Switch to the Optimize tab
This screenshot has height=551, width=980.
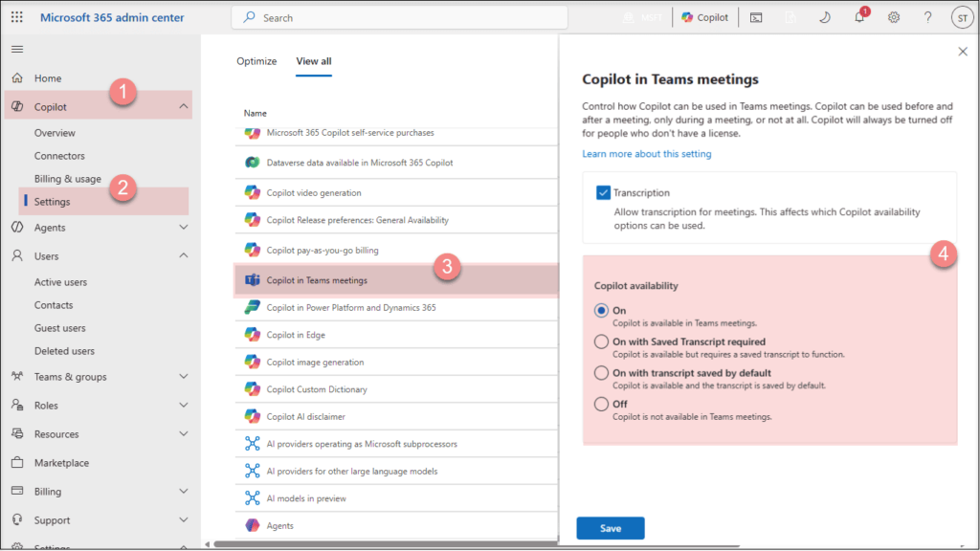pos(256,61)
